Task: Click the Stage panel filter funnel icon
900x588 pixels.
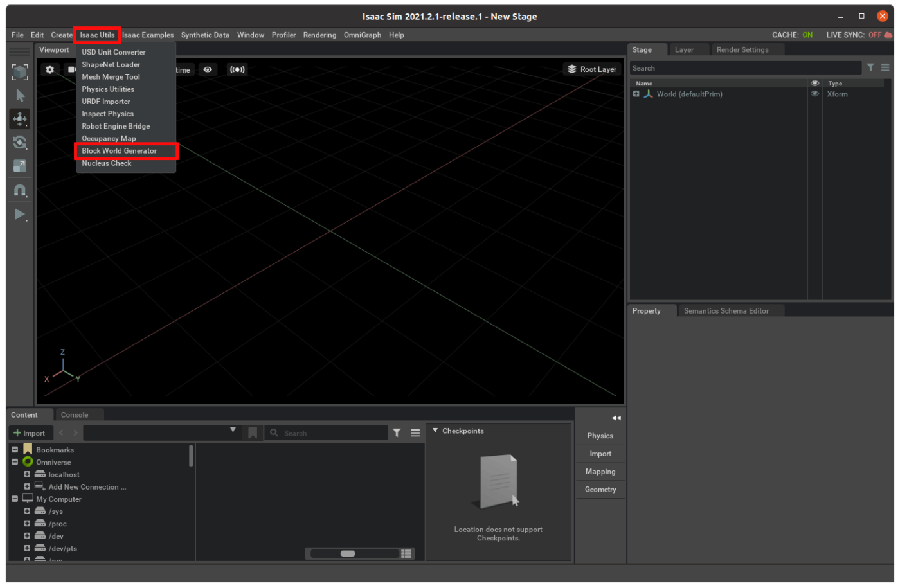Action: pyautogui.click(x=870, y=67)
